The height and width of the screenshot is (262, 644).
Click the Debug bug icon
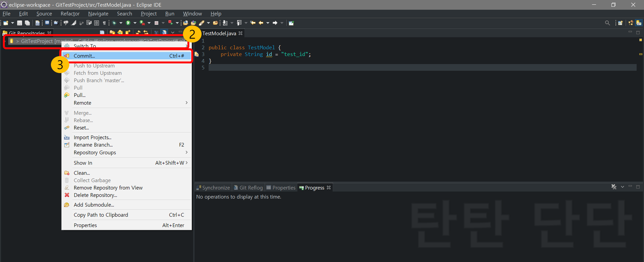point(114,23)
